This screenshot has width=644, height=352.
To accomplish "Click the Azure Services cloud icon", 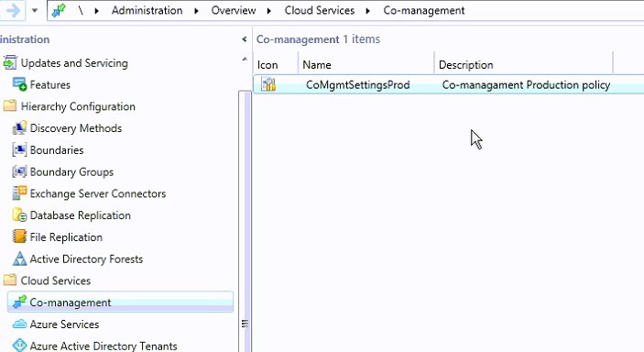I will (19, 324).
